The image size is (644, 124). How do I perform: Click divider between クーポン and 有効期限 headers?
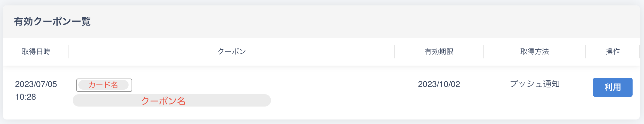(x=394, y=52)
